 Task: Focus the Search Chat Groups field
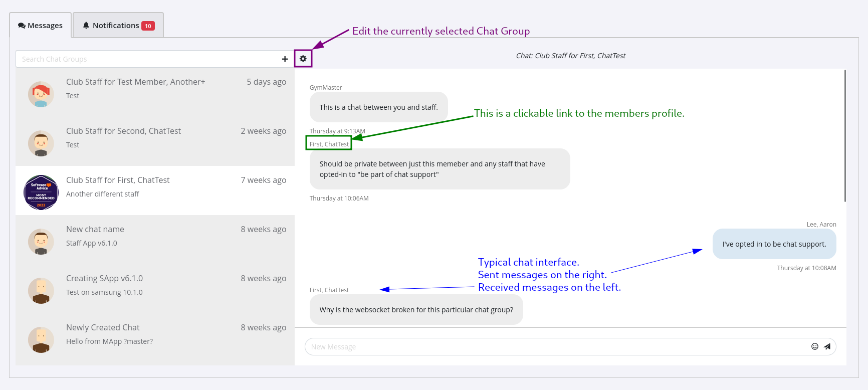pyautogui.click(x=148, y=59)
